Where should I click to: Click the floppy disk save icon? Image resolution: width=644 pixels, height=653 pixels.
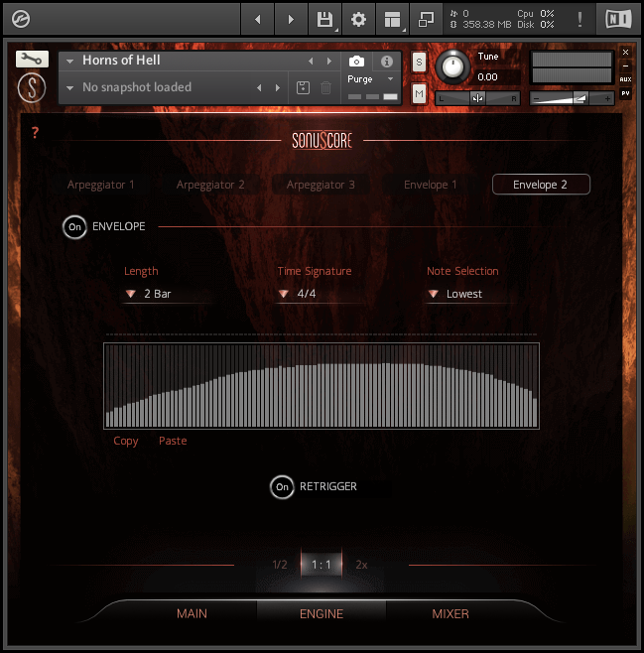tap(324, 19)
